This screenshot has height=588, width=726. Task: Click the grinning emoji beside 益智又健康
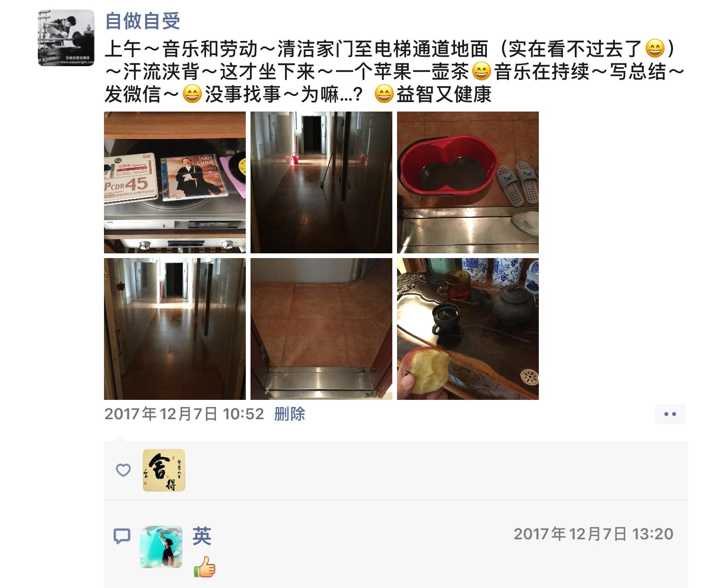click(384, 95)
